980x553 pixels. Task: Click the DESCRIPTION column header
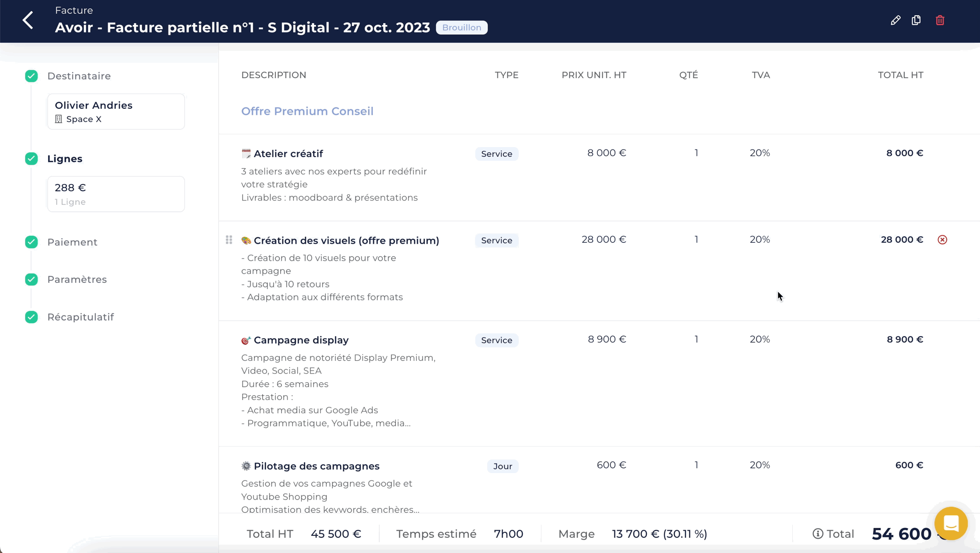[x=274, y=75]
